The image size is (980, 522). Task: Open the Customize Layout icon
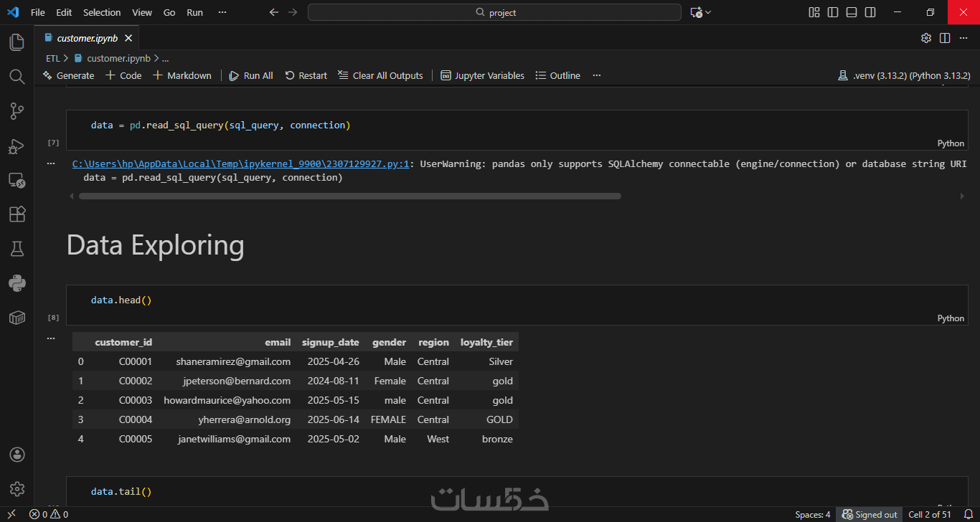coord(814,12)
